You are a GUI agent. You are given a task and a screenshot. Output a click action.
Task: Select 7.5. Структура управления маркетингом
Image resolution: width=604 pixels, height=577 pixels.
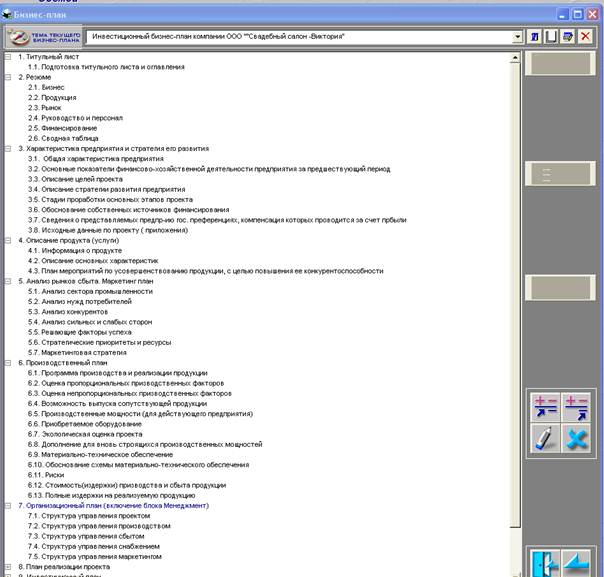pyautogui.click(x=95, y=557)
